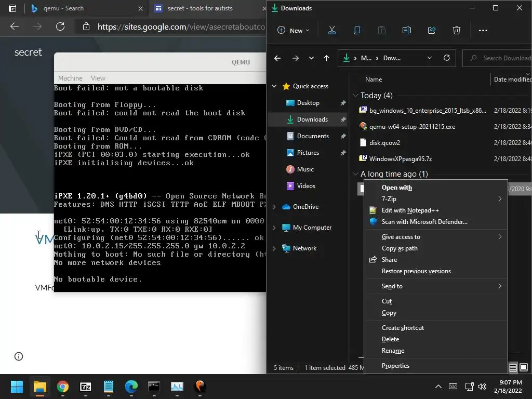532x399 pixels.
Task: Open the Send to submenu
Action: [x=436, y=286]
